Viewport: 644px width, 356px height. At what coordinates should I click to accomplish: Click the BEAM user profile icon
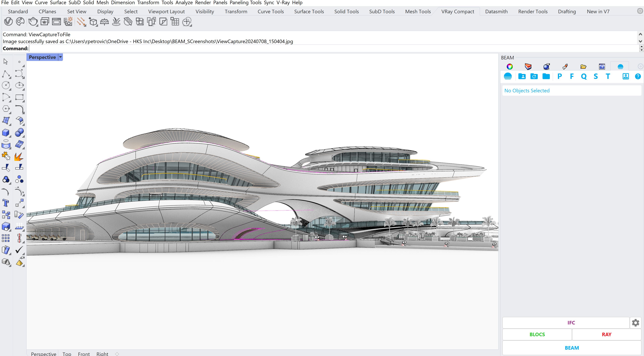click(x=626, y=77)
